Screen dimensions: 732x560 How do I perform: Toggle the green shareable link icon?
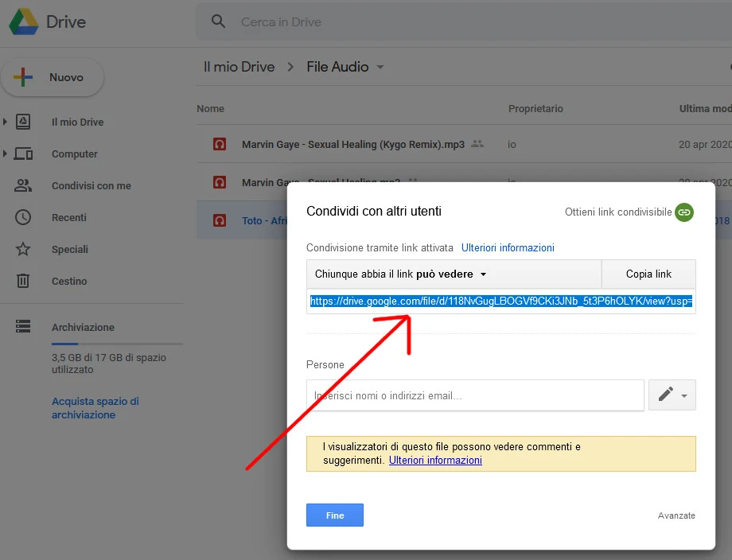coord(684,212)
